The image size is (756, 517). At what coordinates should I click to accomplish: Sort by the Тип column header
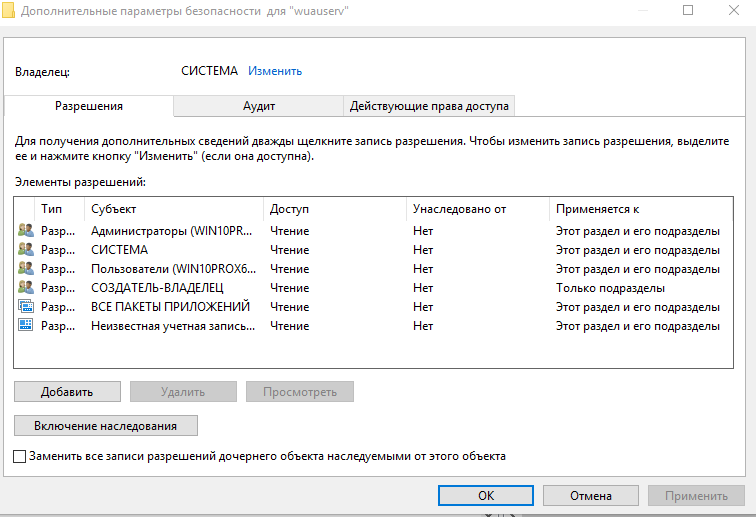coord(60,209)
